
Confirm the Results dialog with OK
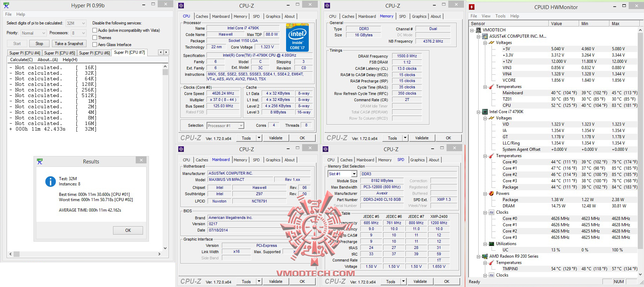128,230
